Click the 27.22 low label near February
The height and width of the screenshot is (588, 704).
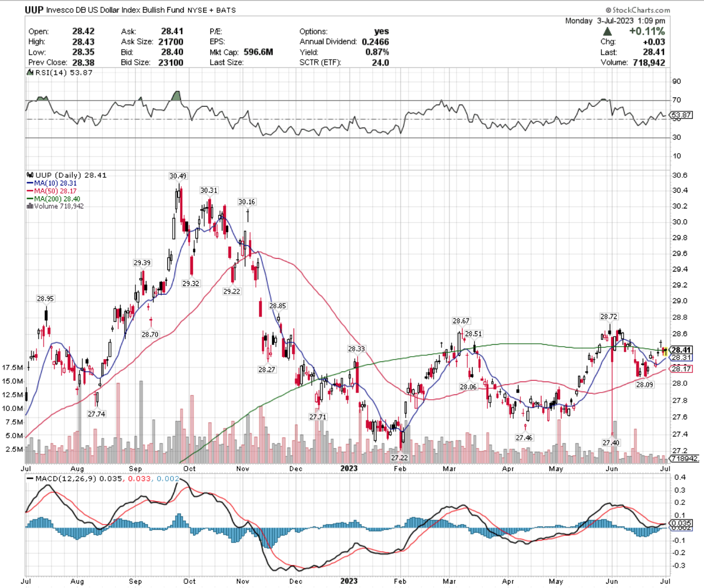[400, 457]
